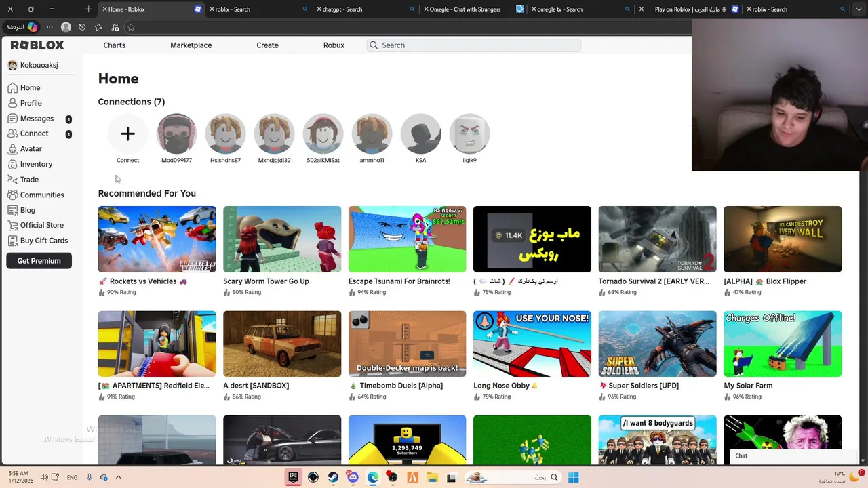Click the bookmark star in address bar
This screenshot has height=488, width=868.
(131, 27)
